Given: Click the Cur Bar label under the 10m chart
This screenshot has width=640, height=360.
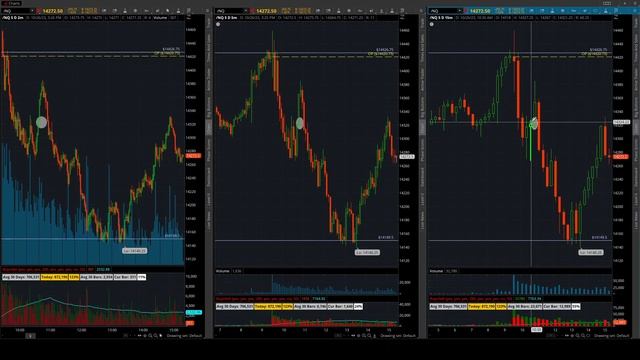Looking at the screenshot, I should point(557,306).
